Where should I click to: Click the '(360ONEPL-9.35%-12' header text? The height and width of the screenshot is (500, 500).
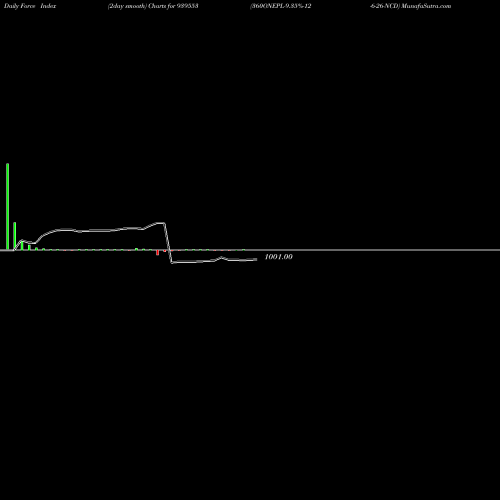pyautogui.click(x=281, y=6)
